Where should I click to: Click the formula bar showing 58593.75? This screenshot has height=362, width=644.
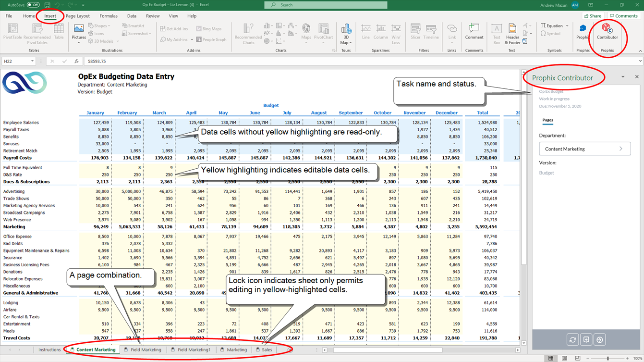pos(360,61)
